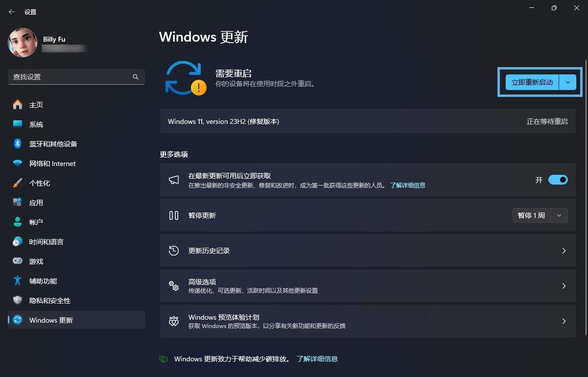Viewport: 588px width, 377px height.
Task: Click the 主页 home icon
Action: (18, 104)
